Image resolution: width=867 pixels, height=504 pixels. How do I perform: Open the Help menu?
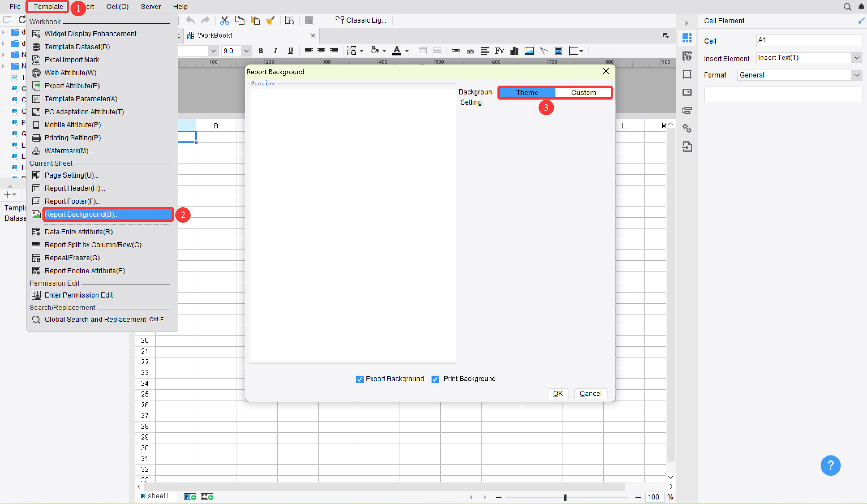[x=180, y=7]
